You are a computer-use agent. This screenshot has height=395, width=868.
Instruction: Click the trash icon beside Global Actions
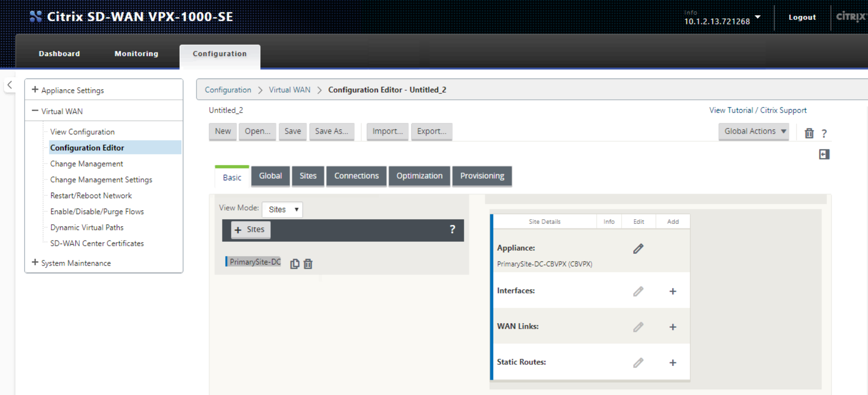809,133
